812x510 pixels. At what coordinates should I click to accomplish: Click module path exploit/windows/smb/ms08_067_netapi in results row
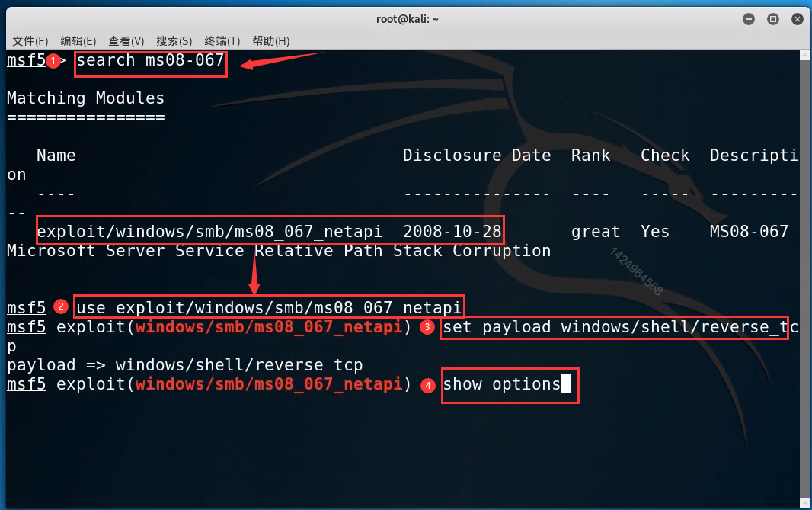(x=209, y=231)
